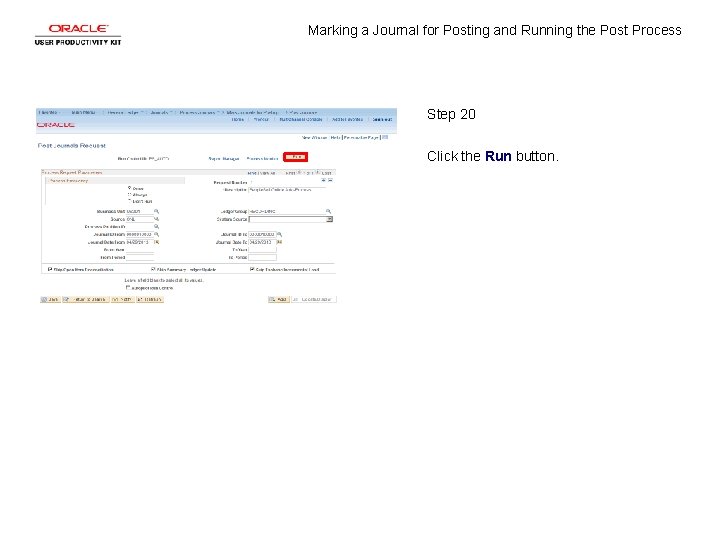
Task: Select the Once process frequency option
Action: [129, 188]
